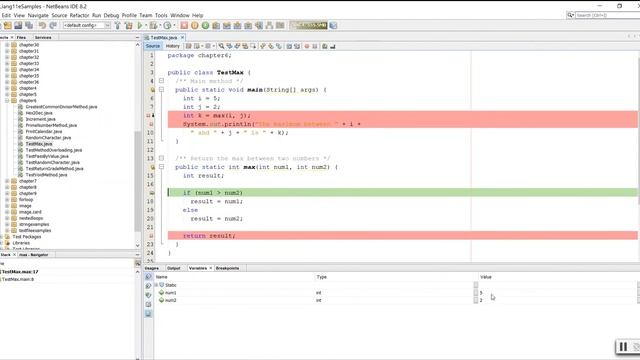Click the Libraries node in the project tree
Viewport: 640px width, 360px height.
pyautogui.click(x=21, y=243)
